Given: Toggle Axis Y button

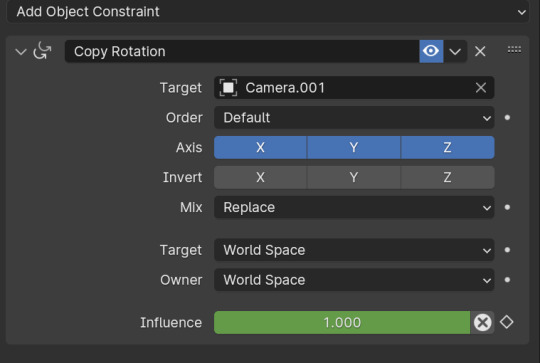Looking at the screenshot, I should click(354, 147).
